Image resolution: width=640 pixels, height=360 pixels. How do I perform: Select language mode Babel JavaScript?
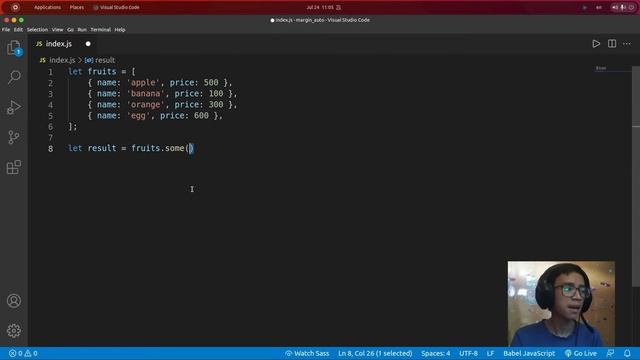click(529, 353)
